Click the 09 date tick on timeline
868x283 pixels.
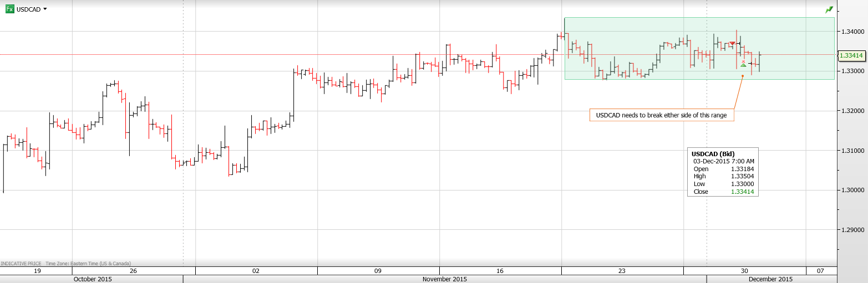point(378,271)
